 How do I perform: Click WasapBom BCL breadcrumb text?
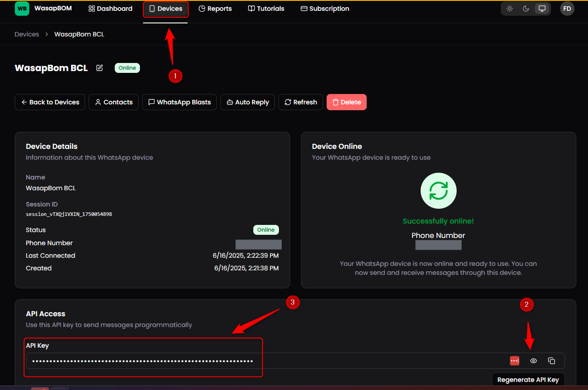coord(79,34)
